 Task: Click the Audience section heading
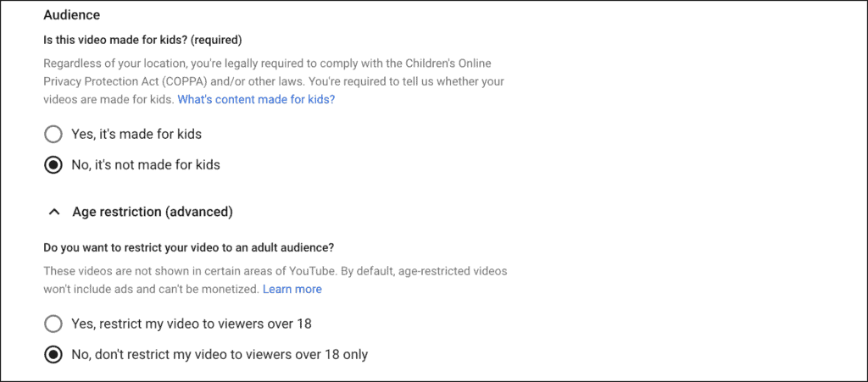point(72,16)
